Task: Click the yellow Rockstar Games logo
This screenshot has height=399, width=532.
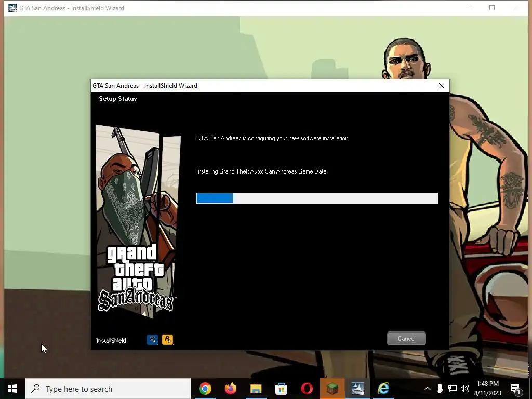Action: click(167, 339)
